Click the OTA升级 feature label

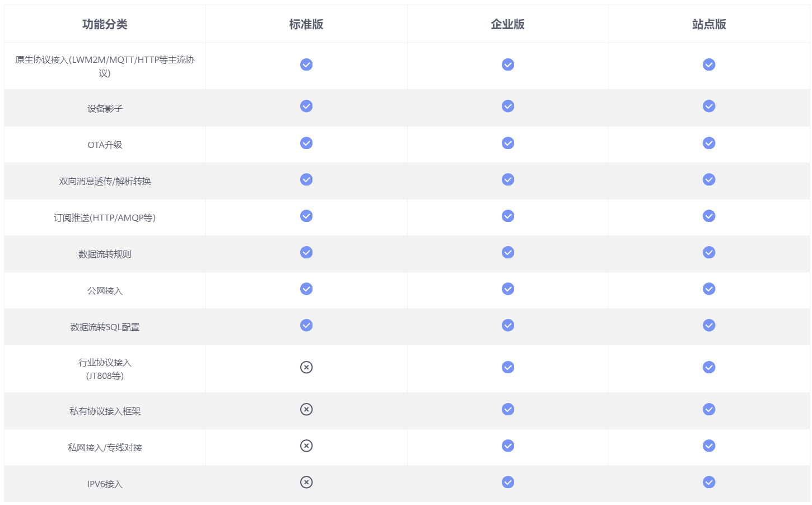(x=105, y=145)
